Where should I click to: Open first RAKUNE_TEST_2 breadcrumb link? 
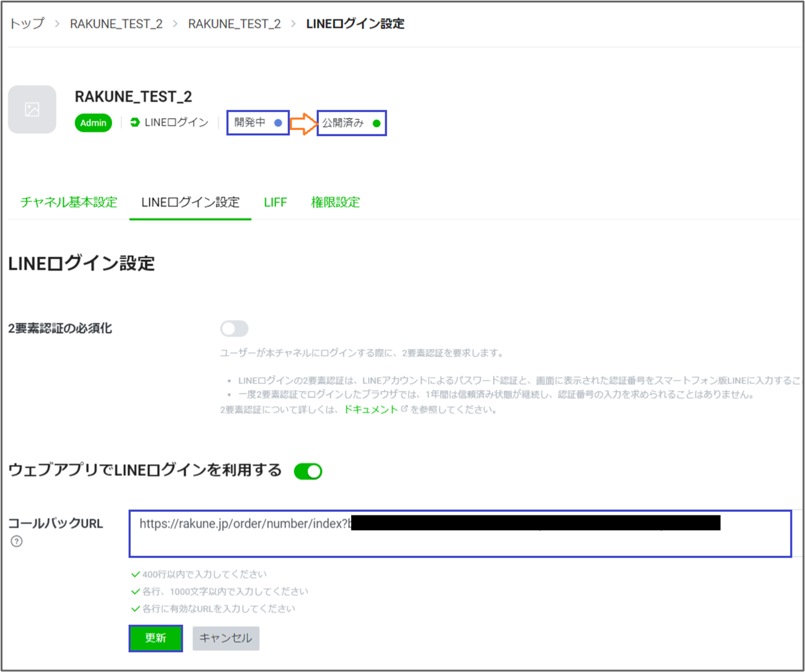[x=116, y=24]
